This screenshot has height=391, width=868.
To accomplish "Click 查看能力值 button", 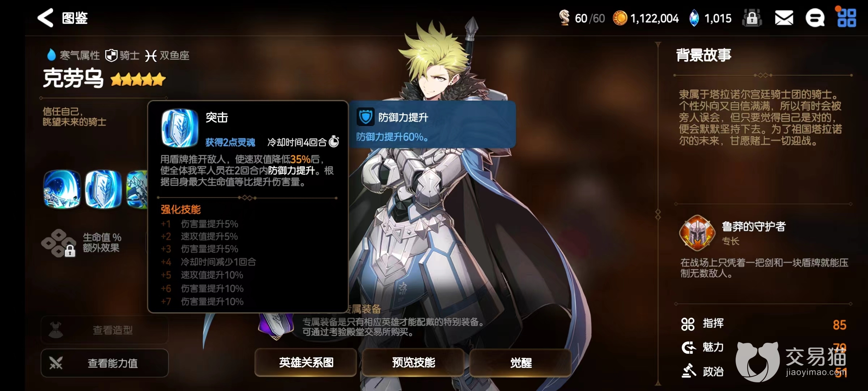I will coord(105,363).
